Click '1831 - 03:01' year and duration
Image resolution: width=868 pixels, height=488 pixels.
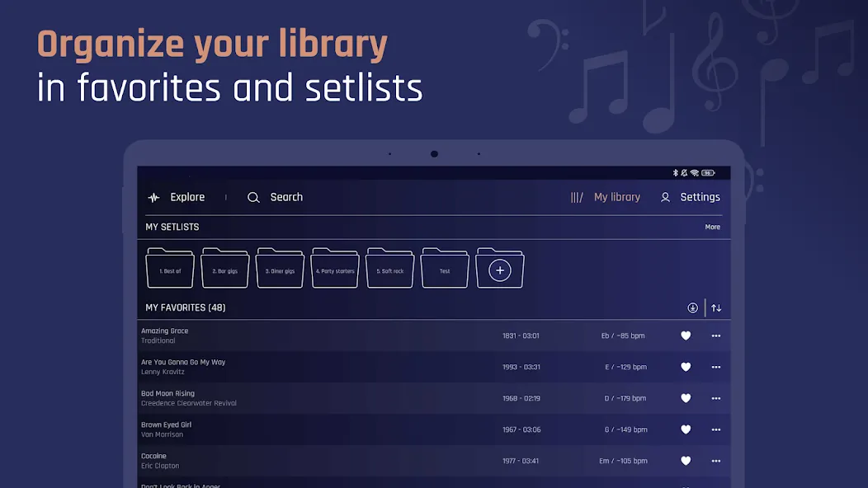coord(521,335)
